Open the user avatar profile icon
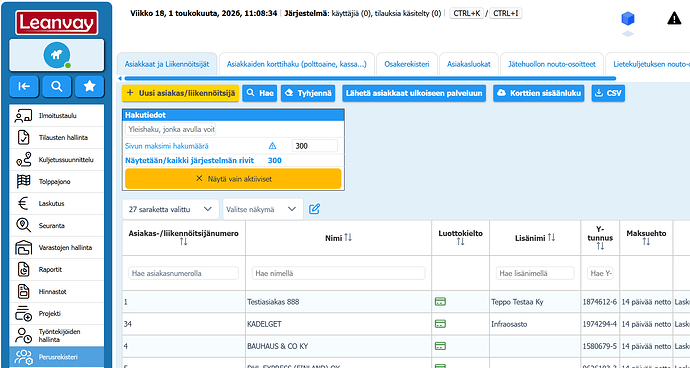The width and height of the screenshot is (690, 368). (57, 55)
